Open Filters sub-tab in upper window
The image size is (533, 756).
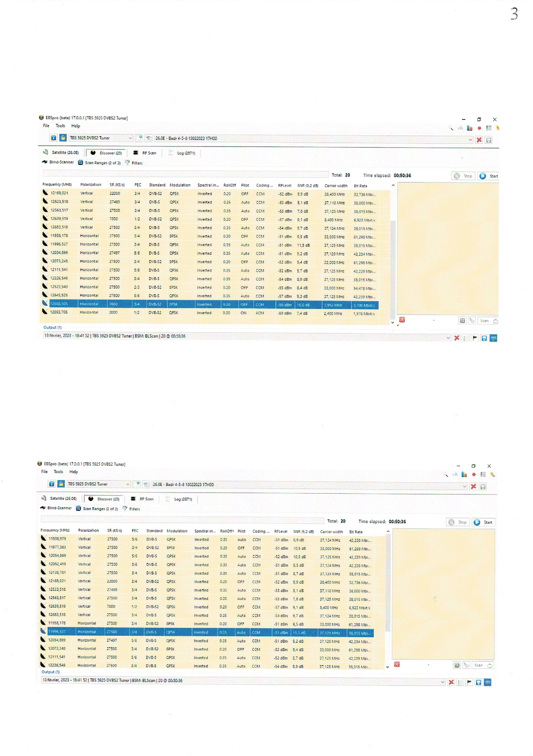pyautogui.click(x=134, y=163)
